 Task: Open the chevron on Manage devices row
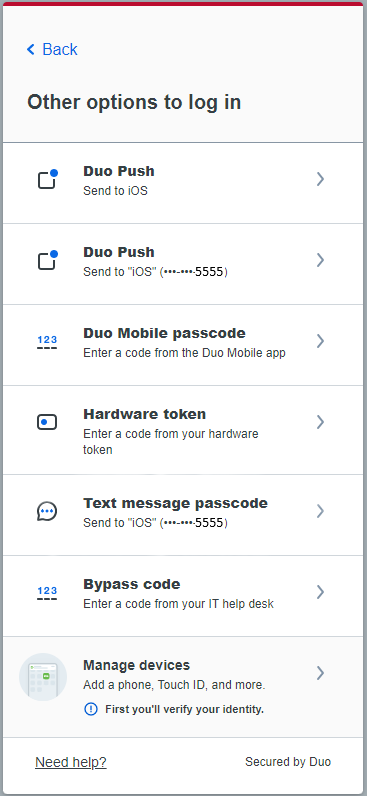(x=320, y=673)
